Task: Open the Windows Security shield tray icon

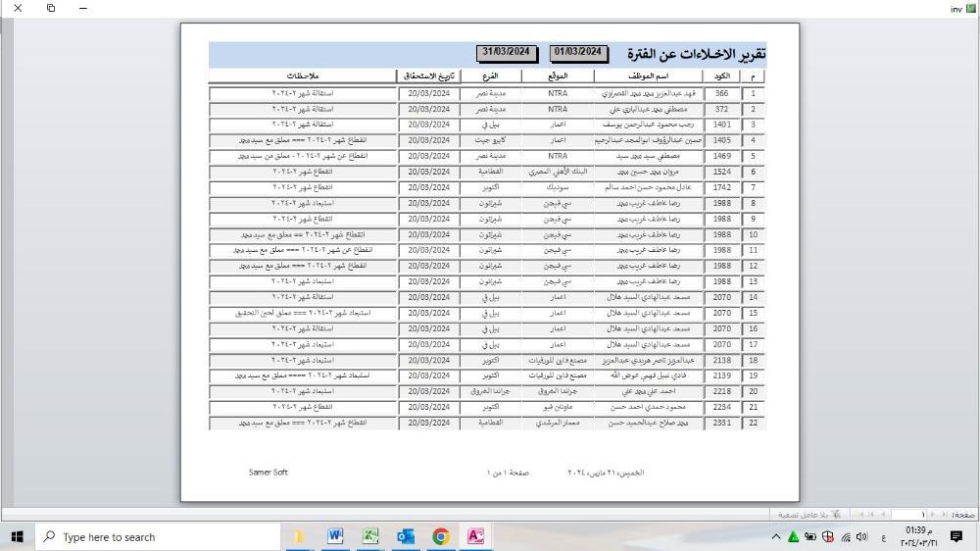Action: 828,536
